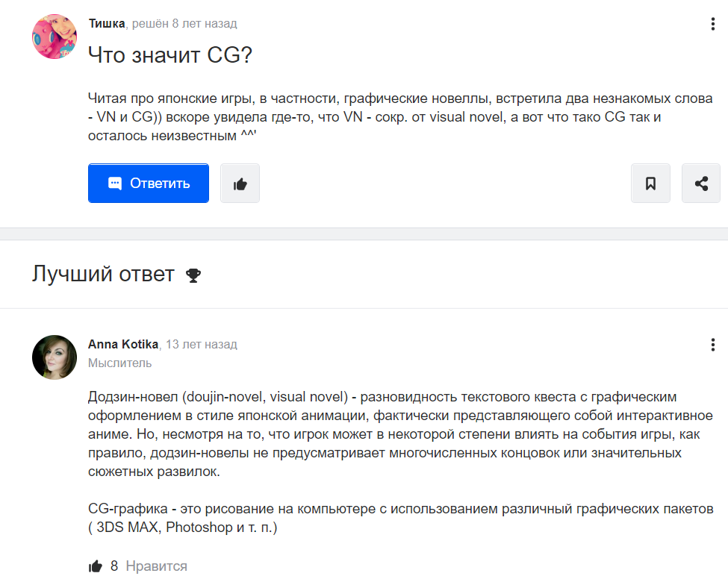Open three-dot menu on Anna Kotika's answer
The height and width of the screenshot is (582, 728).
point(712,345)
